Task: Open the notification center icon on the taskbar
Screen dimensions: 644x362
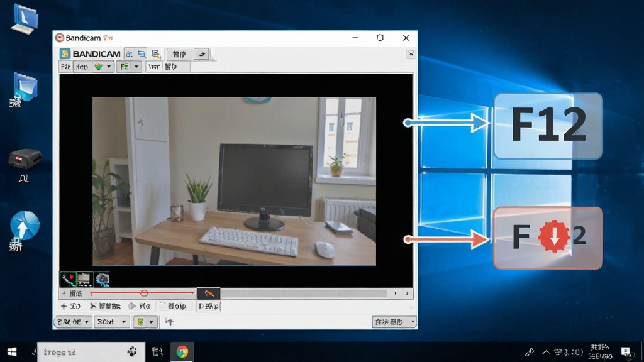Action: point(626,352)
